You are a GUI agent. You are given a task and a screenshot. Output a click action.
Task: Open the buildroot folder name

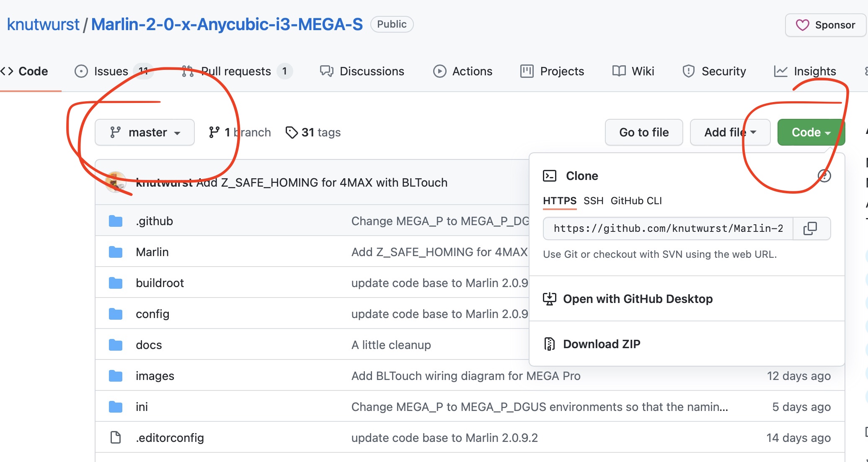160,283
